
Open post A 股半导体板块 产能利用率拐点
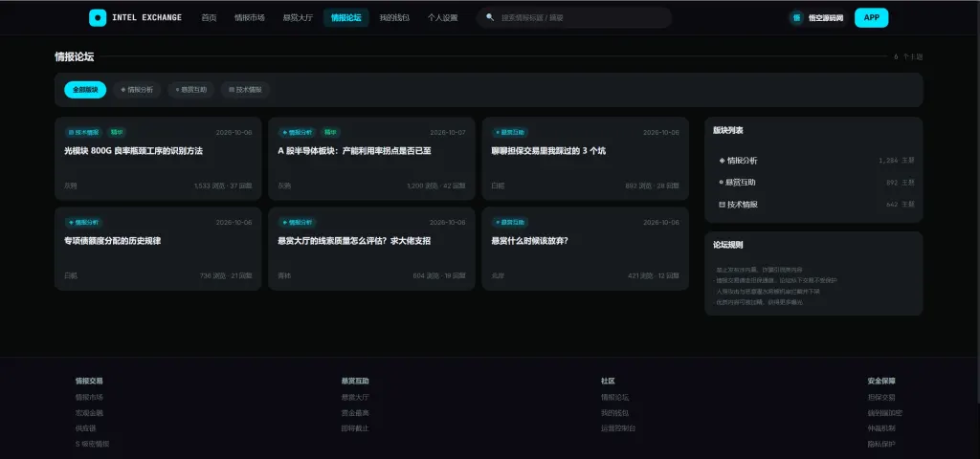coord(354,151)
